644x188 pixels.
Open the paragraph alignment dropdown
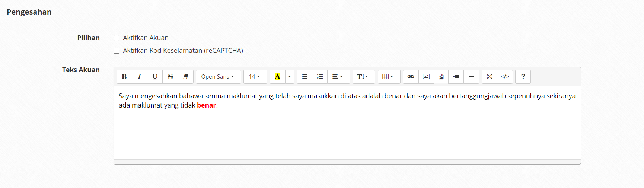click(338, 77)
